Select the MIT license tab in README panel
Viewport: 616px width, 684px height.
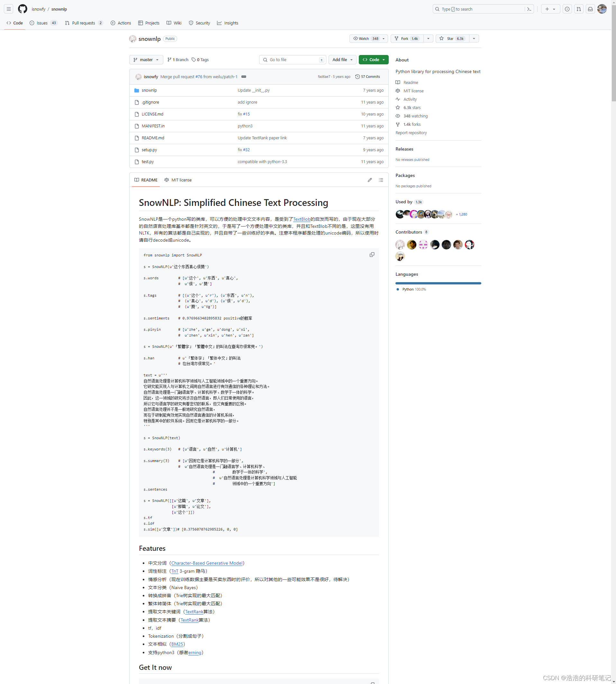pyautogui.click(x=178, y=180)
